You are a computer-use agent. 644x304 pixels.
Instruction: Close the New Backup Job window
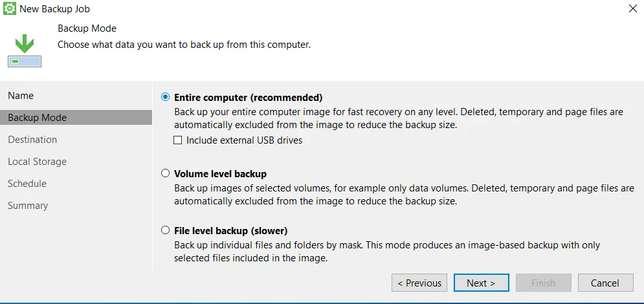pos(633,8)
